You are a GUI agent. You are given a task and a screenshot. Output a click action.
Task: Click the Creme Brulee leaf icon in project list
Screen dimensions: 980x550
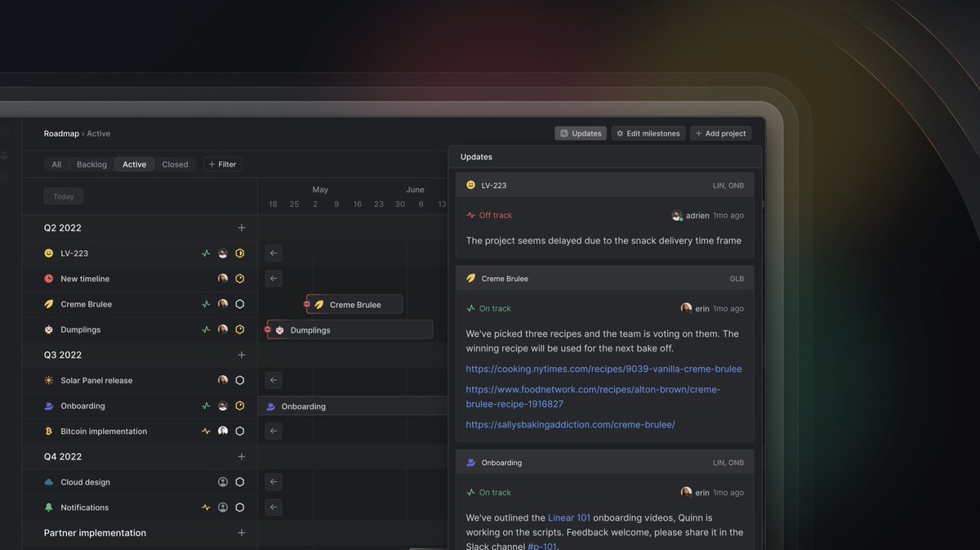click(x=49, y=304)
